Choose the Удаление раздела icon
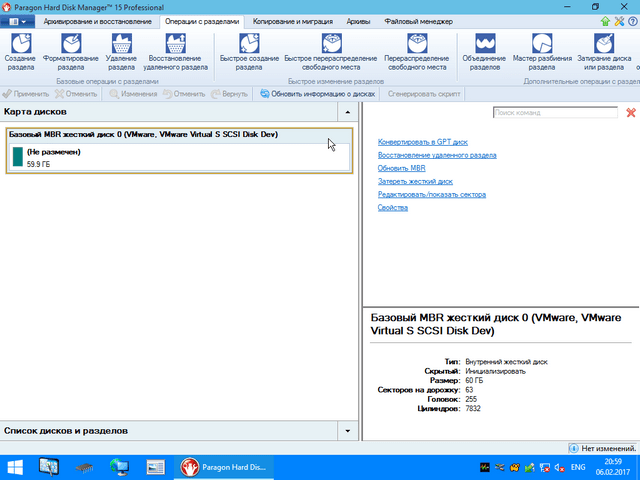The width and height of the screenshot is (640, 480). [x=121, y=44]
